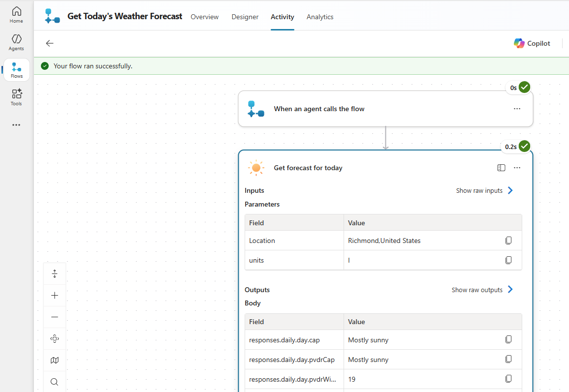Click 'Mostly sunny' in the pvdrCap row
Image resolution: width=569 pixels, height=392 pixels.
[368, 360]
